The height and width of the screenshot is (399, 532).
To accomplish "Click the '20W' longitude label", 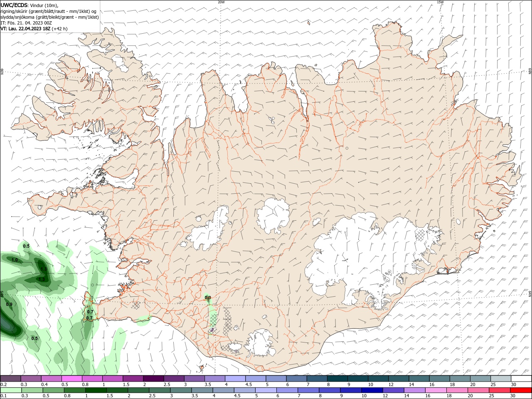I will point(221,2).
